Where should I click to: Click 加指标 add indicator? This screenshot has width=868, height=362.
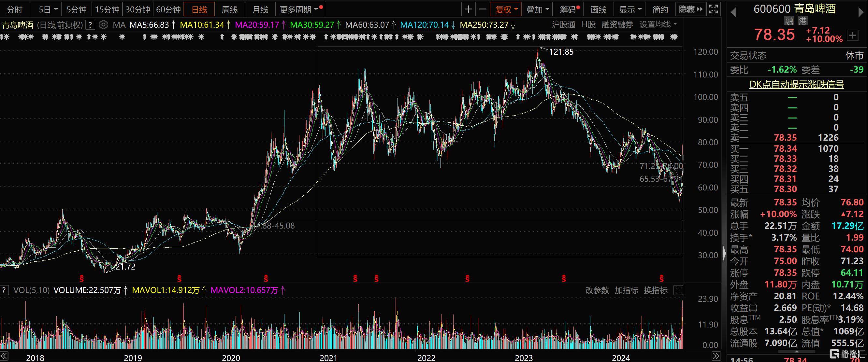click(626, 290)
